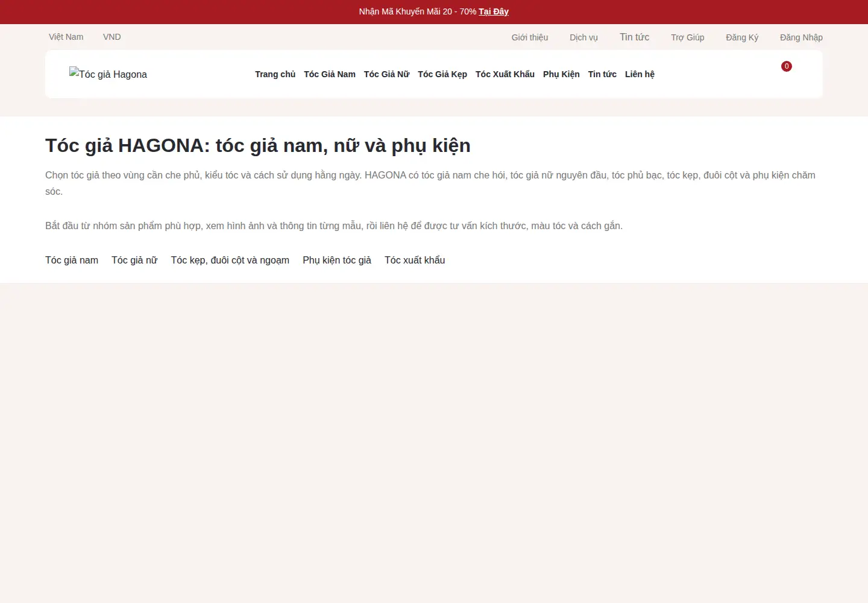Click Đăng Nhập to log in
This screenshot has height=603, width=868.
pyautogui.click(x=801, y=37)
